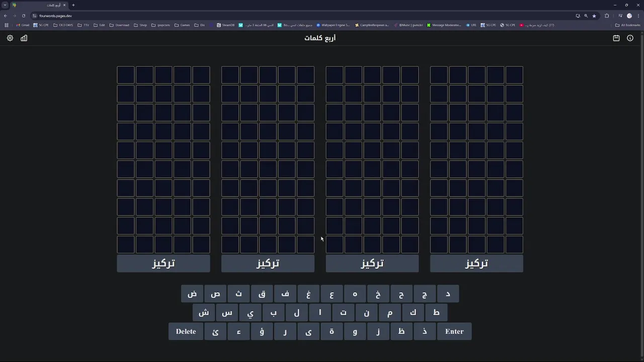This screenshot has width=644, height=362.
Task: Tap the ض key
Action: click(x=192, y=294)
